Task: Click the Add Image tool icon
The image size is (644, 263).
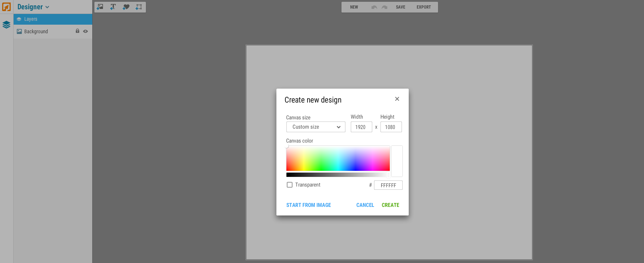Action: coord(100,7)
